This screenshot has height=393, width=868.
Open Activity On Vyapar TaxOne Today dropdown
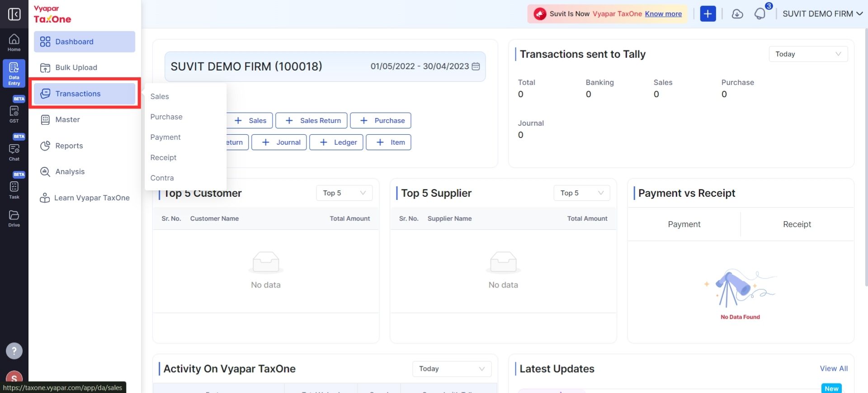(452, 369)
